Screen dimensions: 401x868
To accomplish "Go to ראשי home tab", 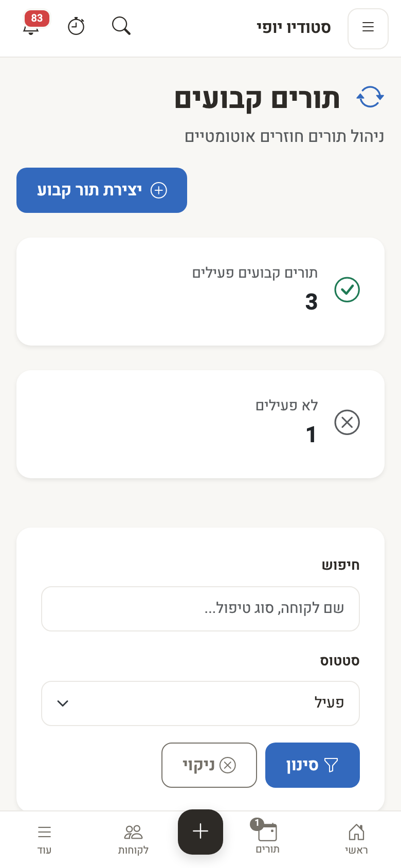I will pyautogui.click(x=356, y=839).
